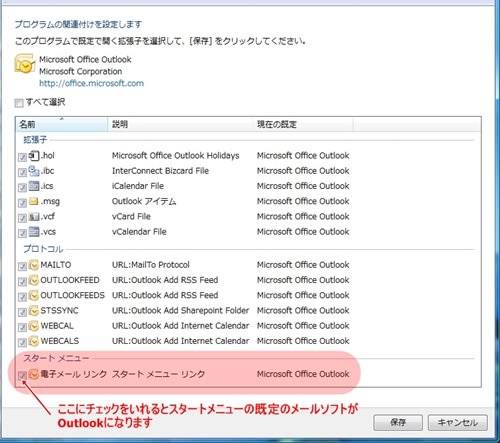Toggle the WEBCAL checkbox
The width and height of the screenshot is (500, 443).
[x=22, y=327]
